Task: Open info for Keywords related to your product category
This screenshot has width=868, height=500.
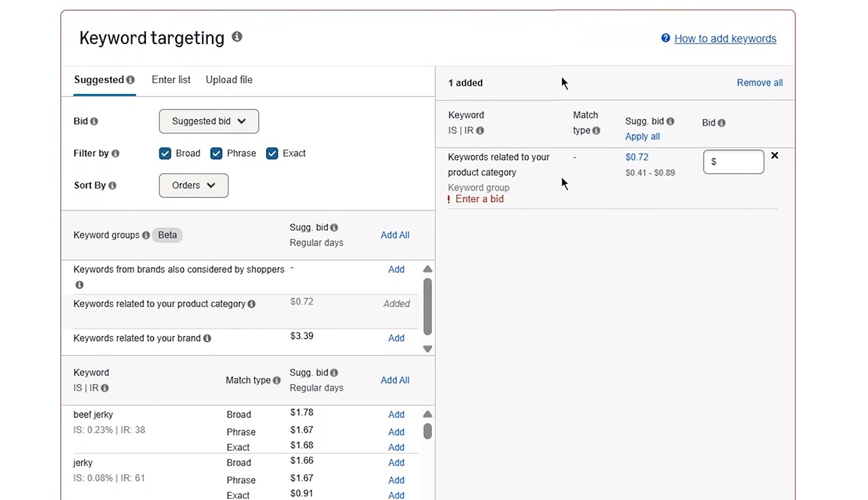Action: [x=251, y=304]
